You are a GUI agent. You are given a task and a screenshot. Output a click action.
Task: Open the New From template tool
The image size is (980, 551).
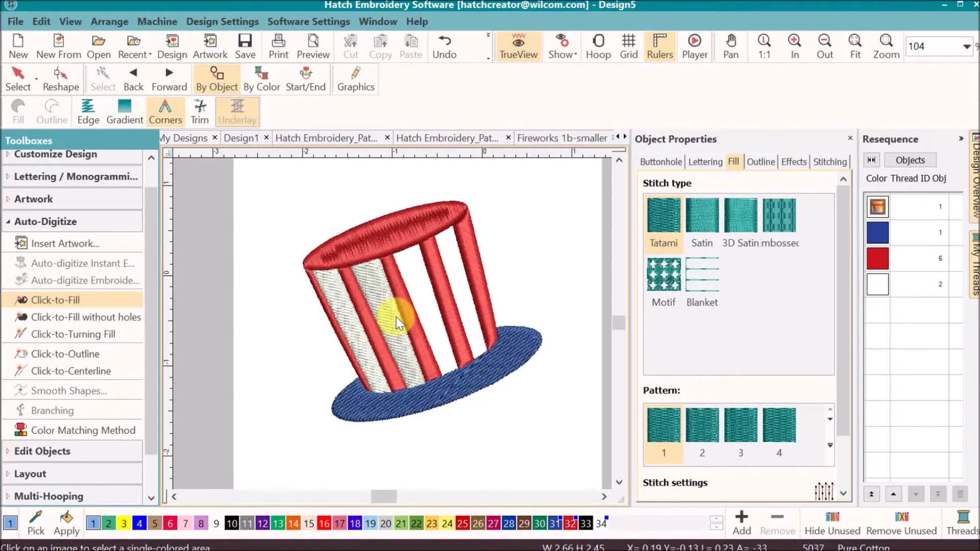coord(58,46)
